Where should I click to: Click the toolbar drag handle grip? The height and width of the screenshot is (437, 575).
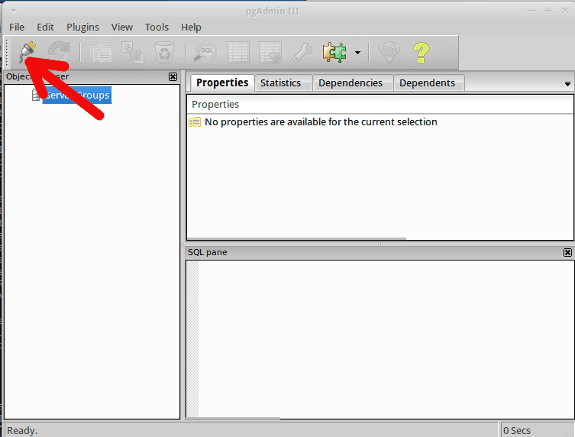[7, 52]
